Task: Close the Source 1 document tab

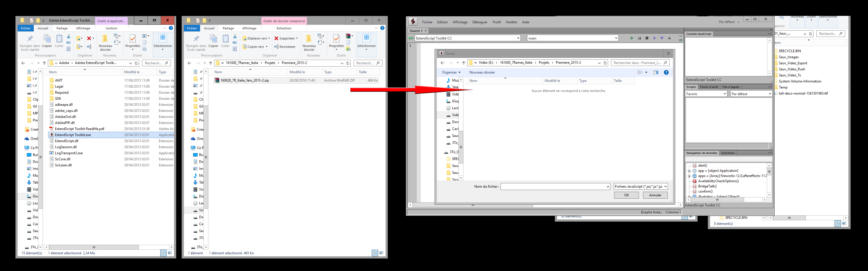Action: [425, 31]
